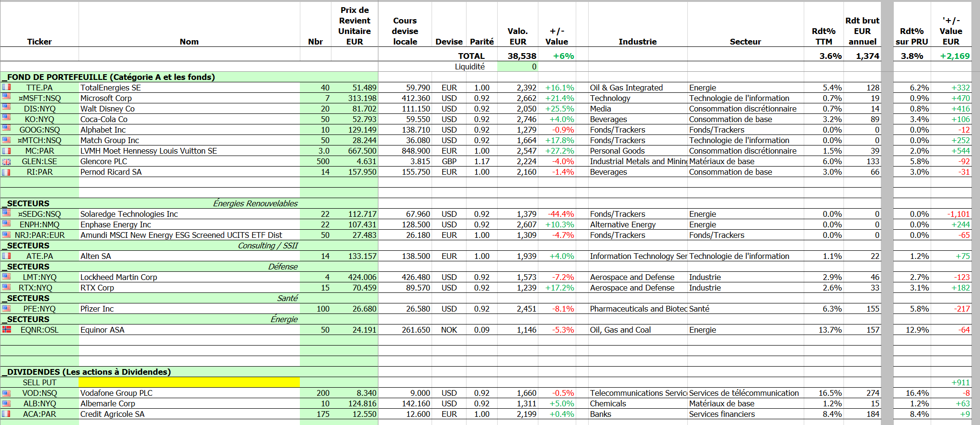Click Solaredge -44.4% loss cell
980x425 pixels.
pyautogui.click(x=558, y=214)
